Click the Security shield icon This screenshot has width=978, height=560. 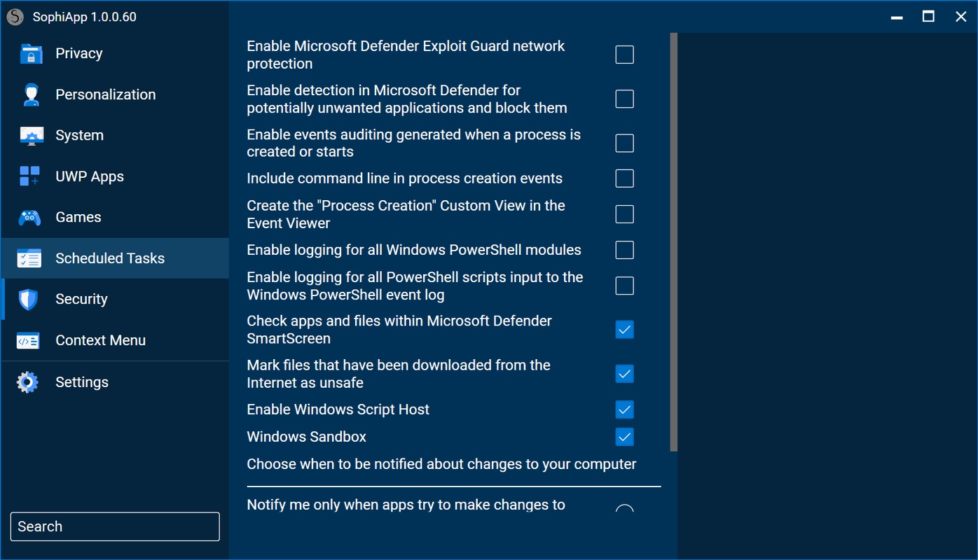point(28,300)
